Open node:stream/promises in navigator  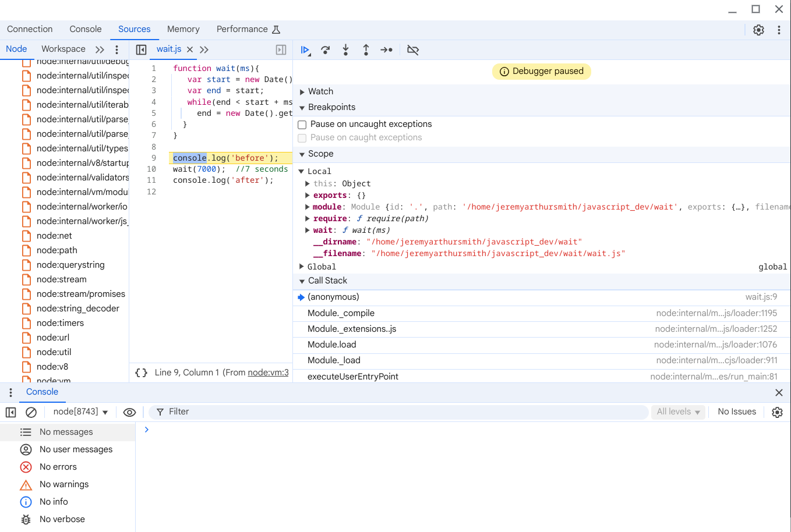(x=80, y=294)
